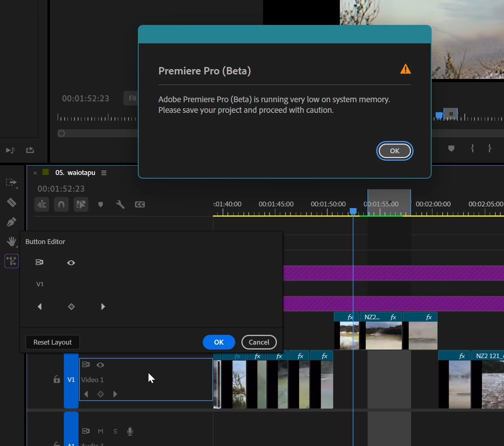504x446 pixels.
Task: Toggle insert sequences as nests button
Action: (x=42, y=204)
